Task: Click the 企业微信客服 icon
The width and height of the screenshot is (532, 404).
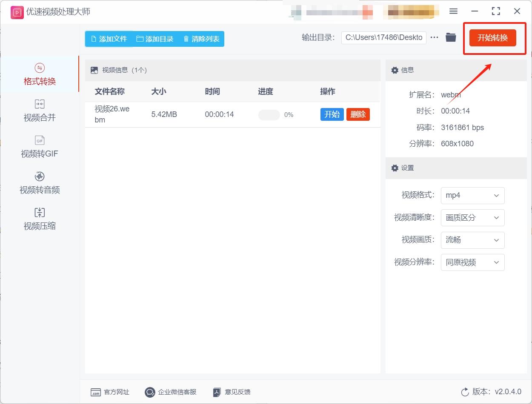Action: [149, 392]
